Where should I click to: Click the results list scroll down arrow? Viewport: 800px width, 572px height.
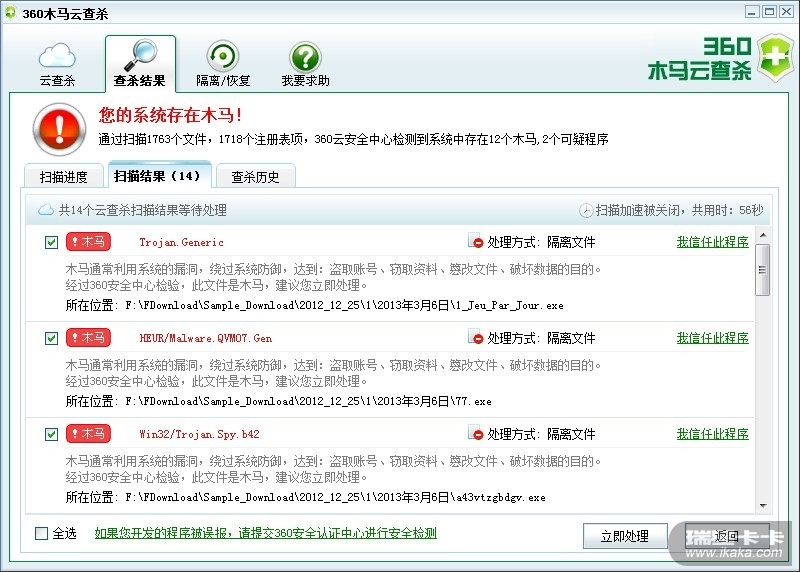point(763,506)
